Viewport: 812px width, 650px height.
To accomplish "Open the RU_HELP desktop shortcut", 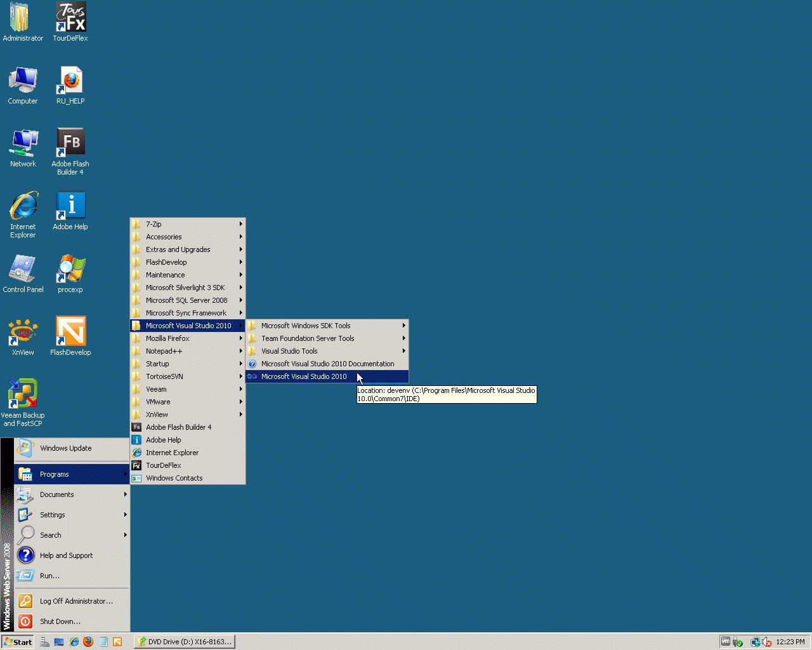I will tap(70, 85).
